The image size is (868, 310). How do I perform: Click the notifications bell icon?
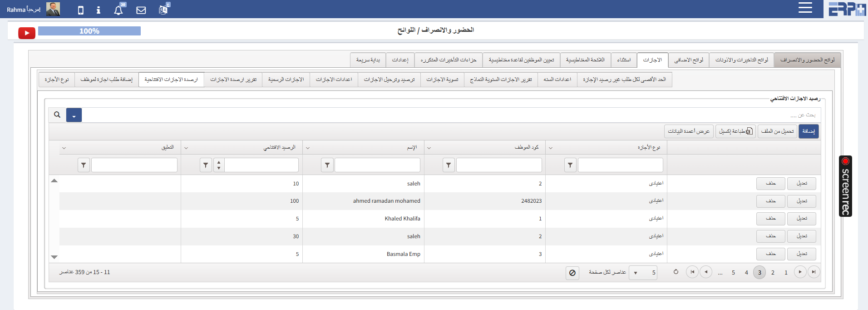click(118, 10)
